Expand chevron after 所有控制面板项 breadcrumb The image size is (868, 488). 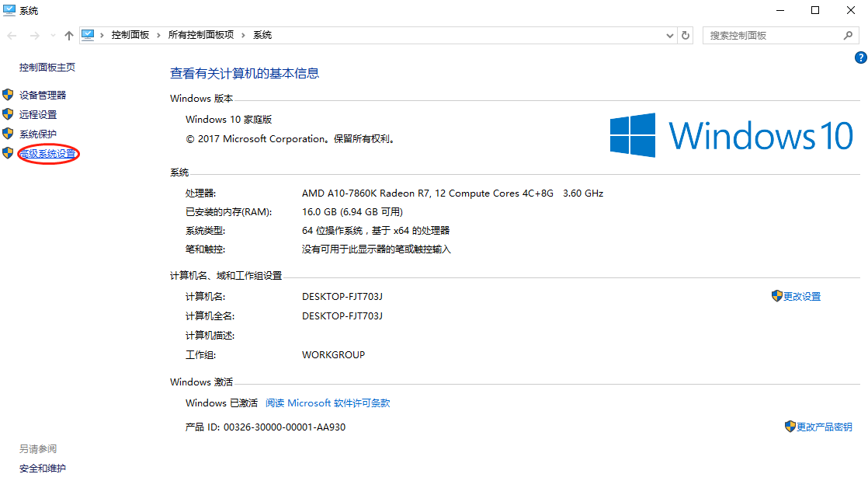pyautogui.click(x=243, y=35)
